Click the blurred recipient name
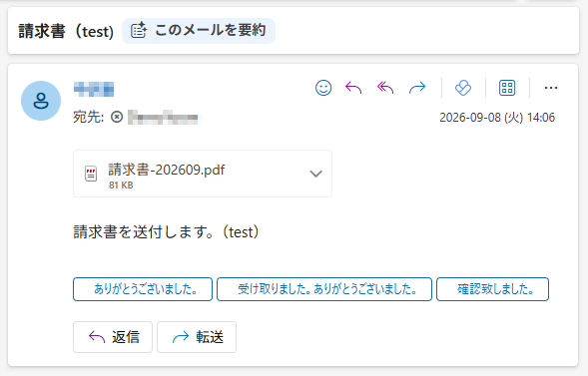Viewport: 588px width, 376px height. click(x=163, y=118)
